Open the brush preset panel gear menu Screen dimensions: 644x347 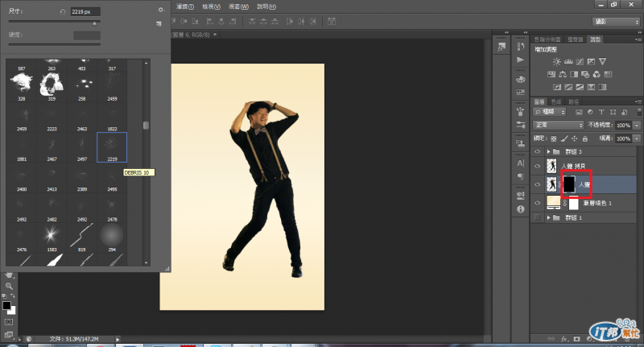pos(160,10)
